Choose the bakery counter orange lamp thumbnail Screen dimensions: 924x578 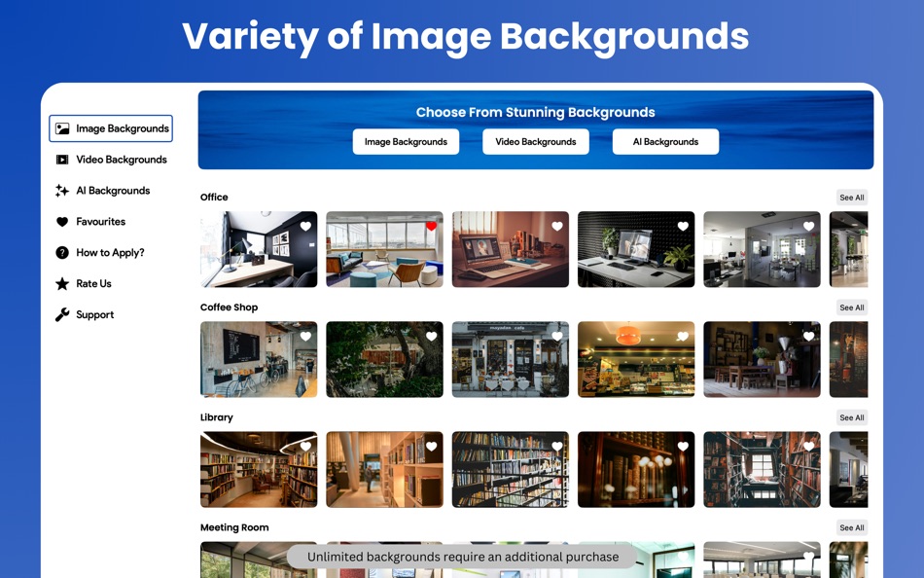point(636,359)
